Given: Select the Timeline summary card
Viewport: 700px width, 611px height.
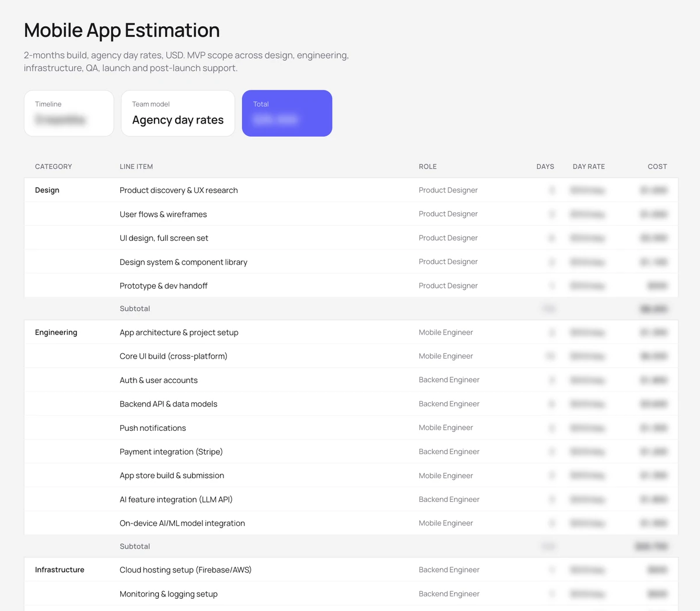Looking at the screenshot, I should [69, 113].
